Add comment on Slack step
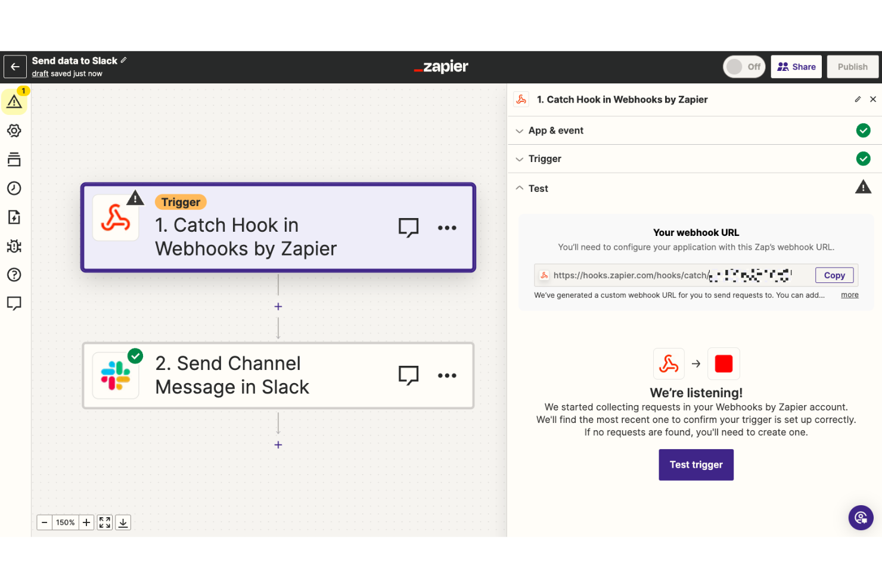Viewport: 882px width, 588px height. tap(409, 375)
